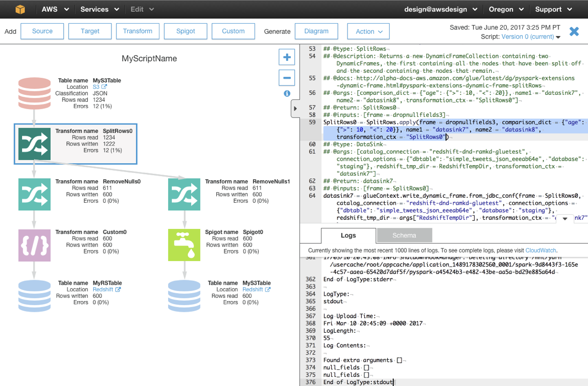Select the Spigot0 faucet icon
588x386 pixels.
pyautogui.click(x=184, y=245)
